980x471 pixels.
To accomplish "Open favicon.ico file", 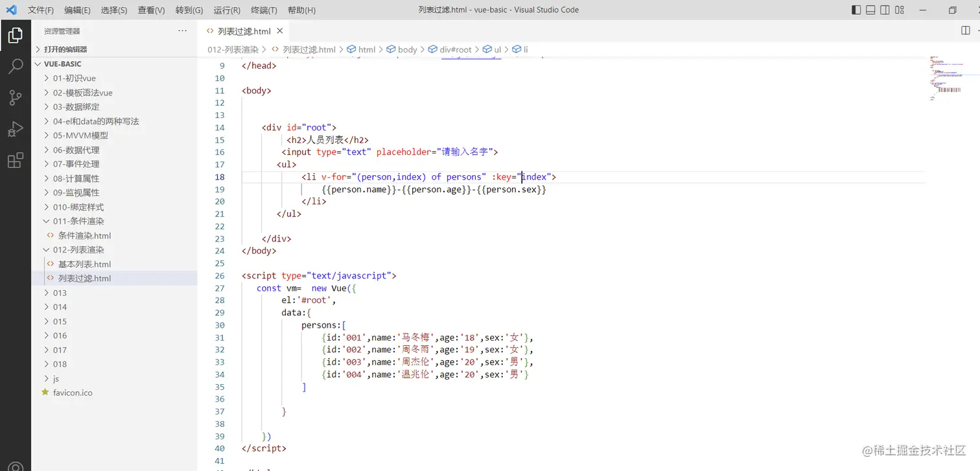I will click(x=114, y=392).
